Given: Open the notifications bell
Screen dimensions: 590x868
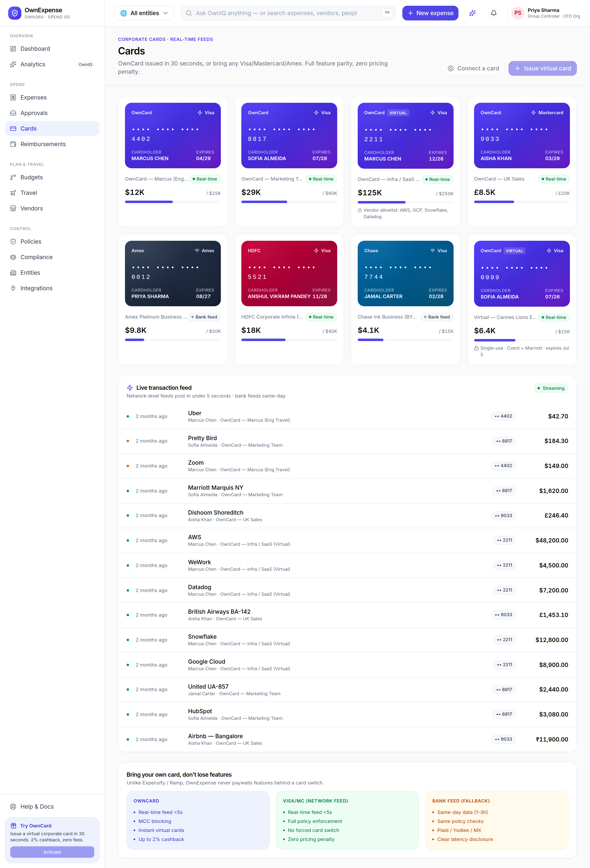Looking at the screenshot, I should point(494,13).
